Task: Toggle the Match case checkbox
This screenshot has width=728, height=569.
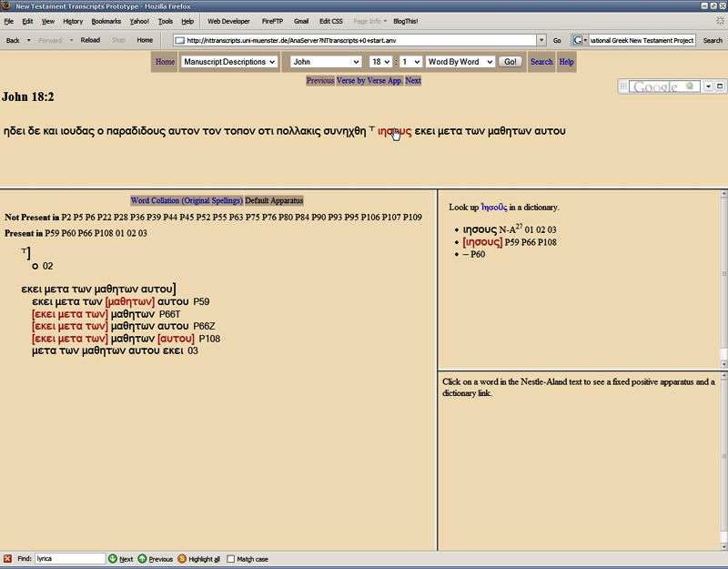Action: (x=230, y=559)
